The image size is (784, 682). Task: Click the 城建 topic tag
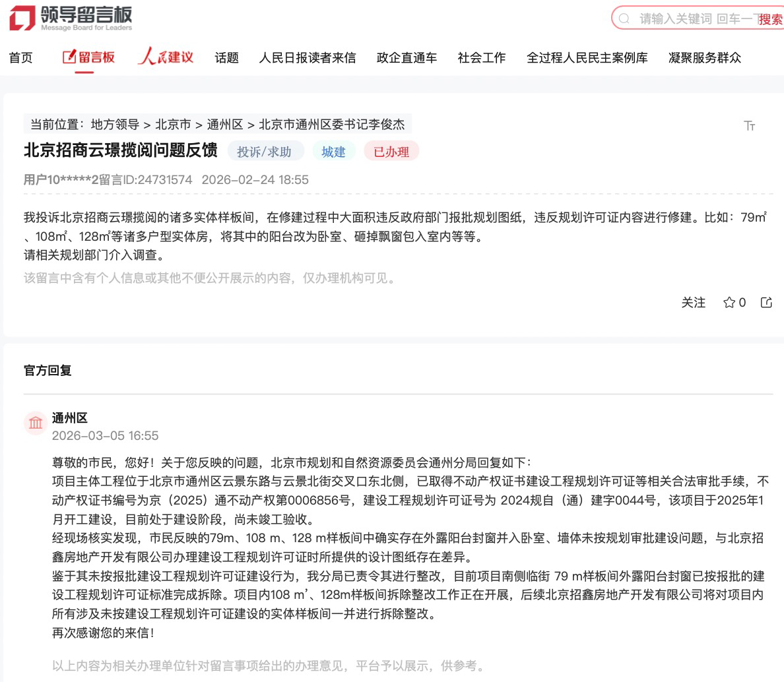333,152
